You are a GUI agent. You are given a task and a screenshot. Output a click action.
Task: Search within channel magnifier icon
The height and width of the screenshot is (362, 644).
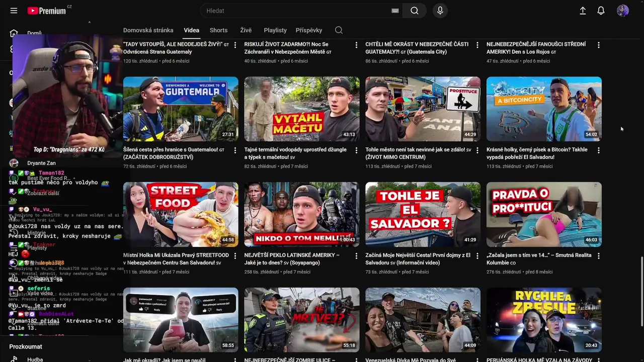pyautogui.click(x=339, y=30)
